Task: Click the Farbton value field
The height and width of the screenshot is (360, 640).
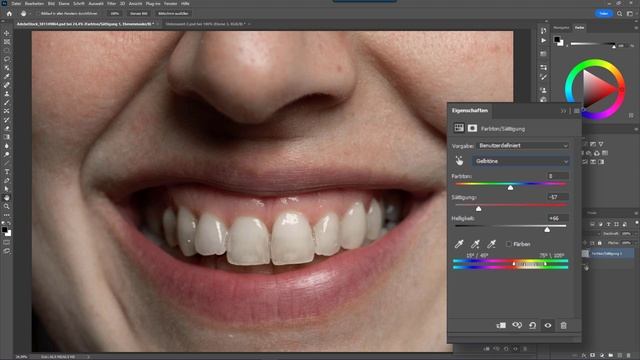Action: tap(558, 176)
